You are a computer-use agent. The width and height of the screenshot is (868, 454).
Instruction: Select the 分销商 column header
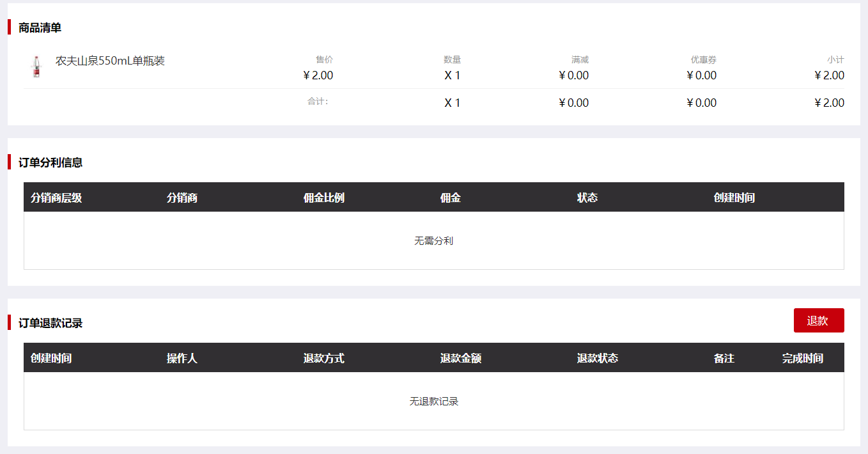[182, 198]
